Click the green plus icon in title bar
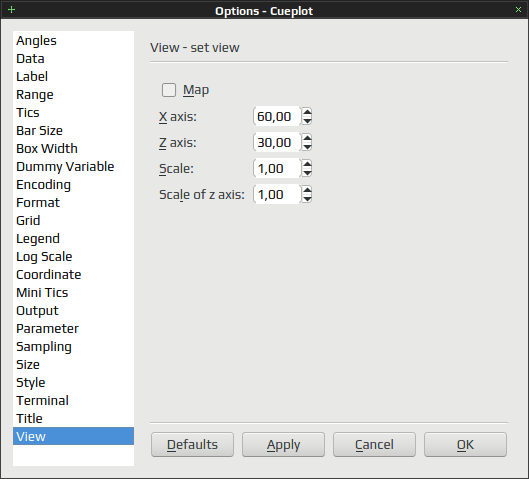Screen dimensions: 529x479 point(11,9)
